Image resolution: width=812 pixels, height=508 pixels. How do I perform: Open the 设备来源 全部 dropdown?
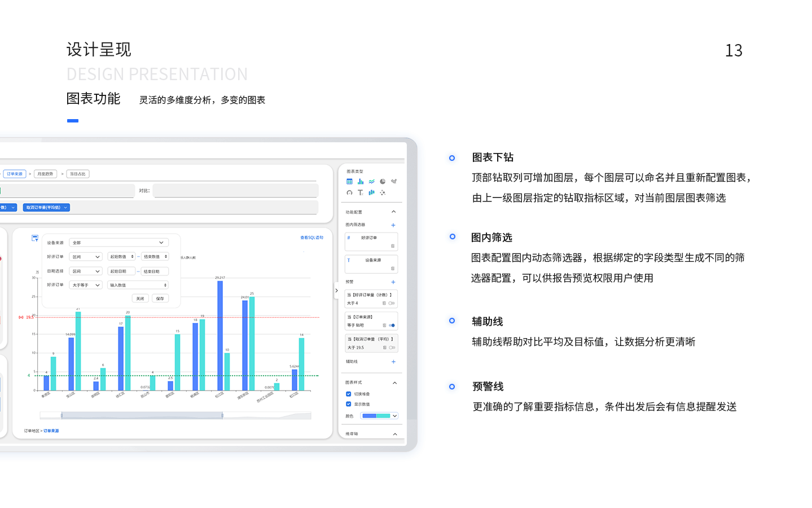pyautogui.click(x=118, y=243)
